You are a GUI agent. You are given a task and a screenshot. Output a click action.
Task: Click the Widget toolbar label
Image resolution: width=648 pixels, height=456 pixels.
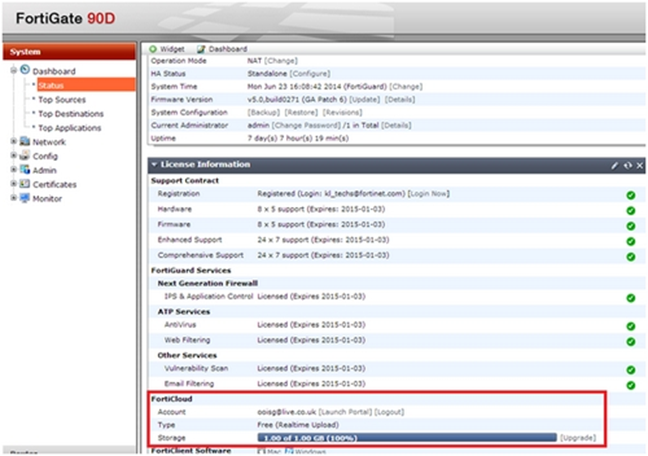tap(172, 49)
